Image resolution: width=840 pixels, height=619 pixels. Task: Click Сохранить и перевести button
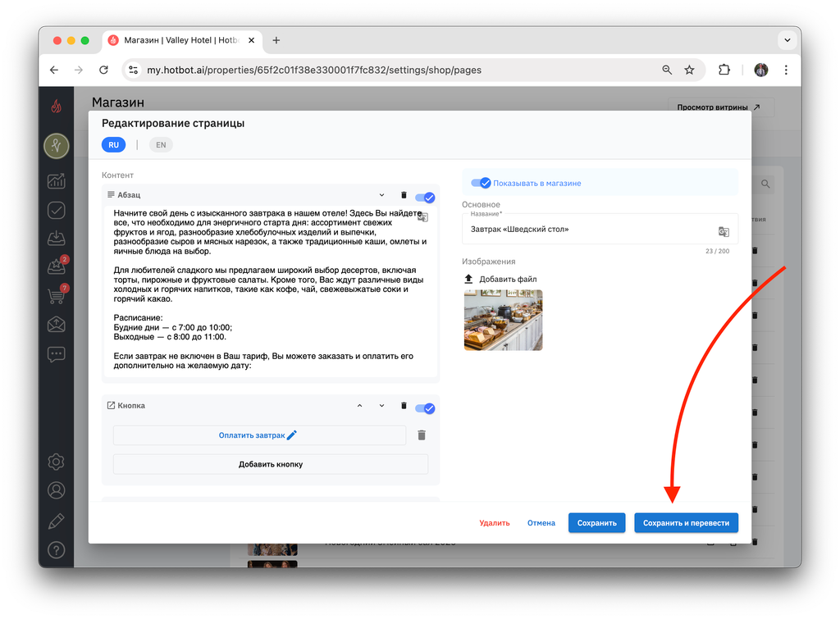tap(686, 522)
